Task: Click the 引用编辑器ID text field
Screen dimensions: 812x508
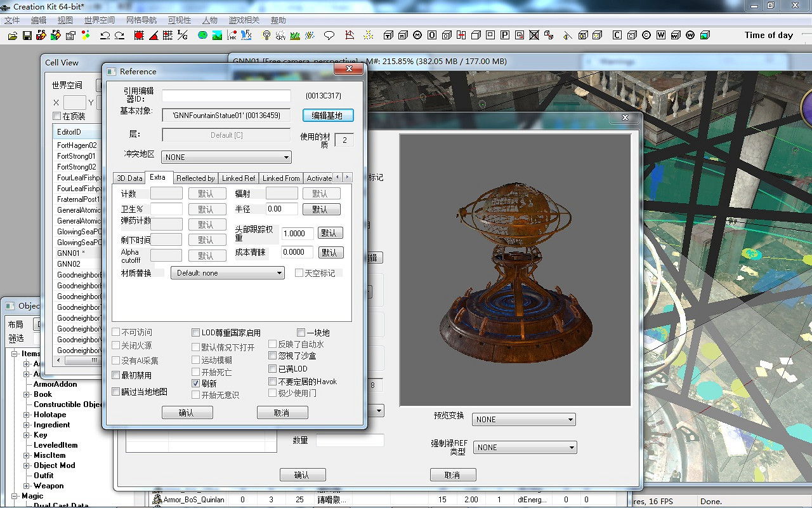Action: 226,96
